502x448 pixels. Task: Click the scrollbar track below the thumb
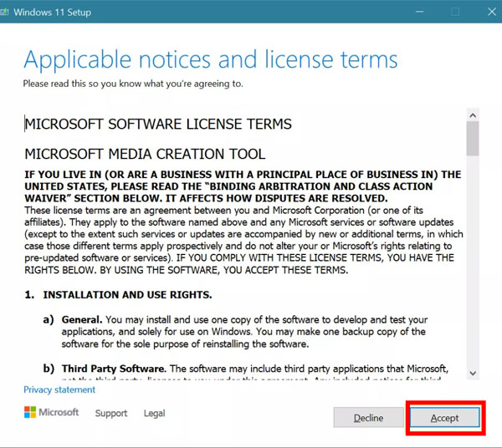[473, 261]
